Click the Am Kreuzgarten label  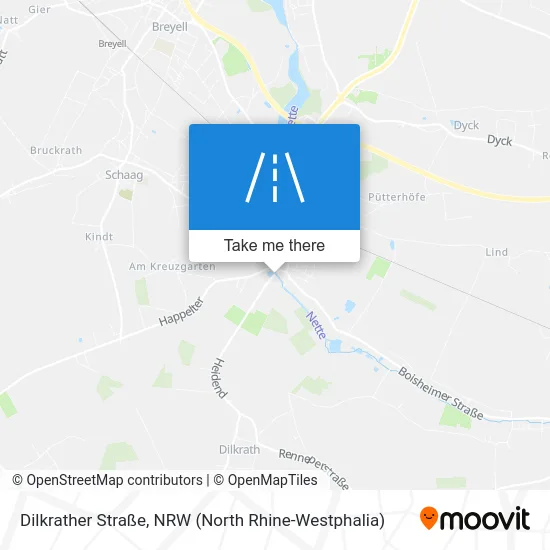point(172,267)
